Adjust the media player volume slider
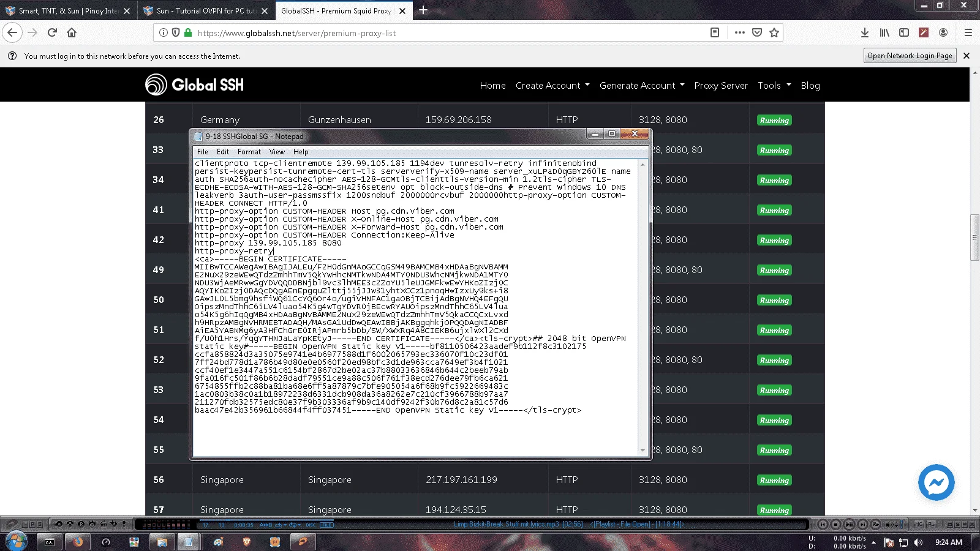The width and height of the screenshot is (980, 551). pos(902,524)
